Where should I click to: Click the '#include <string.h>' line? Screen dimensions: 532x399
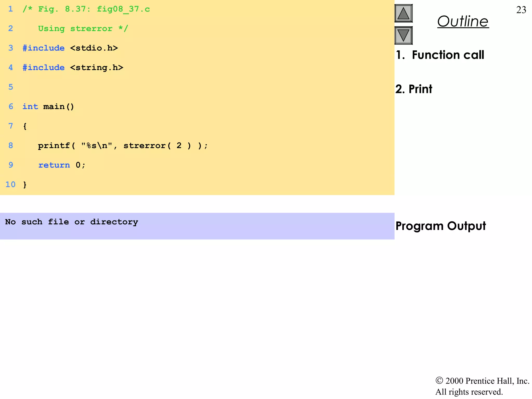(x=73, y=68)
